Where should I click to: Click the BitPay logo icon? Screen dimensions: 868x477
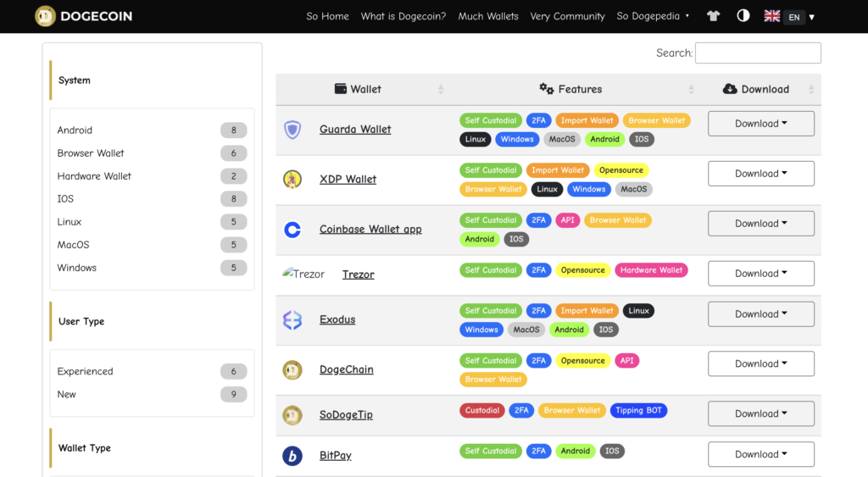[292, 456]
